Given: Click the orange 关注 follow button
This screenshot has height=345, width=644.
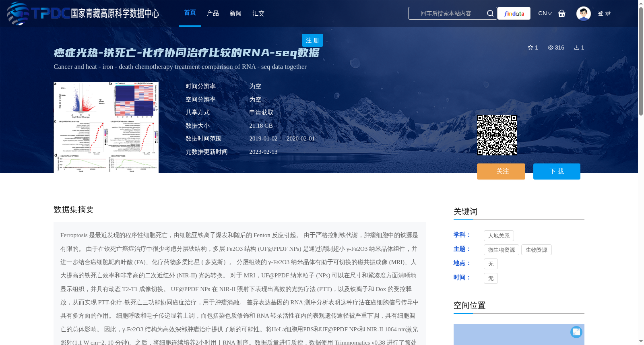Looking at the screenshot, I should [501, 171].
